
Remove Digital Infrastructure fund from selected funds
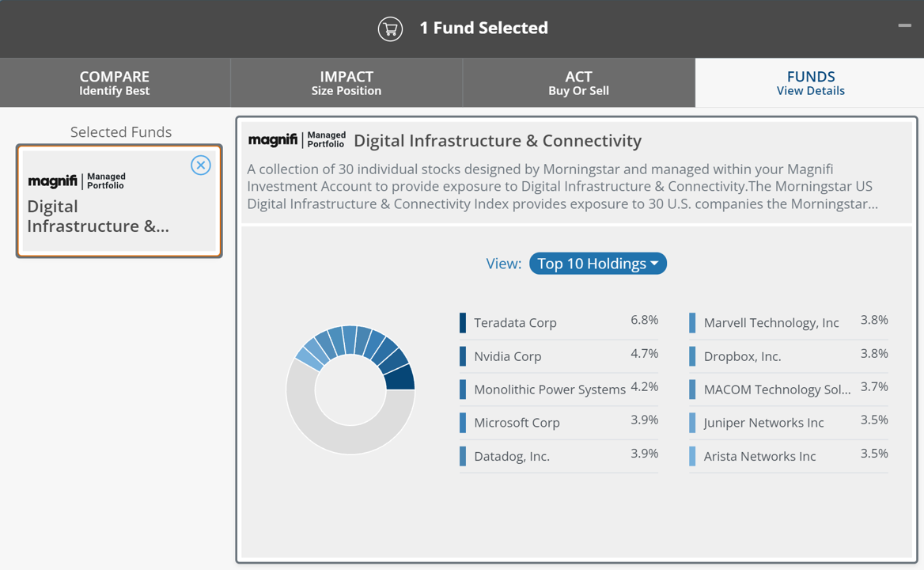click(x=200, y=165)
